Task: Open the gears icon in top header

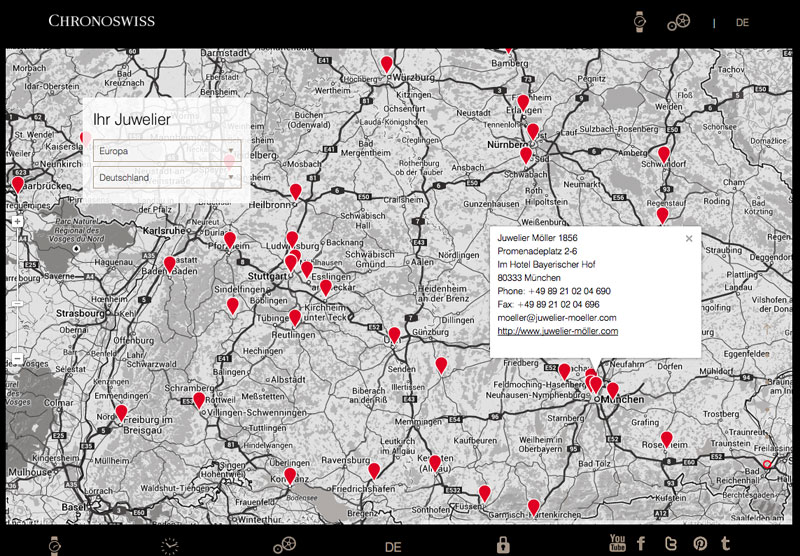Action: (x=679, y=22)
